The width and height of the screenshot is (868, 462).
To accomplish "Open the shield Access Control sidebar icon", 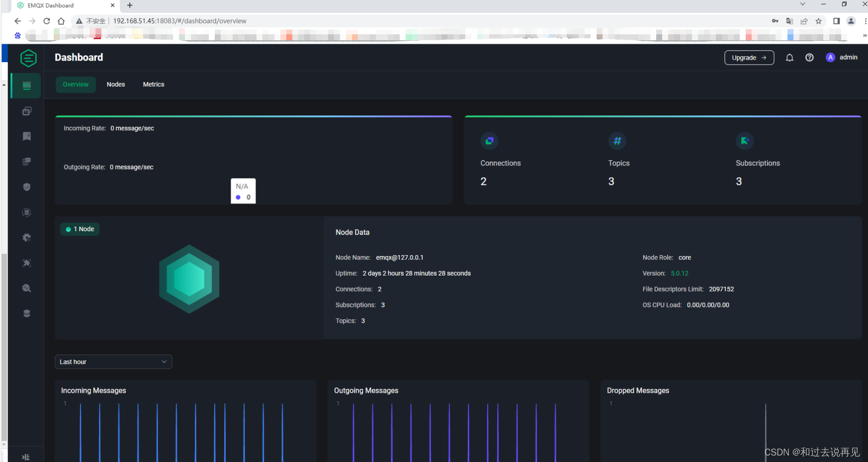I will 27,187.
